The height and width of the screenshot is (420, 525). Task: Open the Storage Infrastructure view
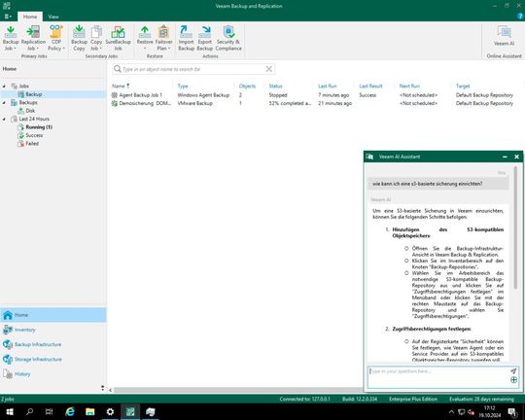click(x=53, y=359)
